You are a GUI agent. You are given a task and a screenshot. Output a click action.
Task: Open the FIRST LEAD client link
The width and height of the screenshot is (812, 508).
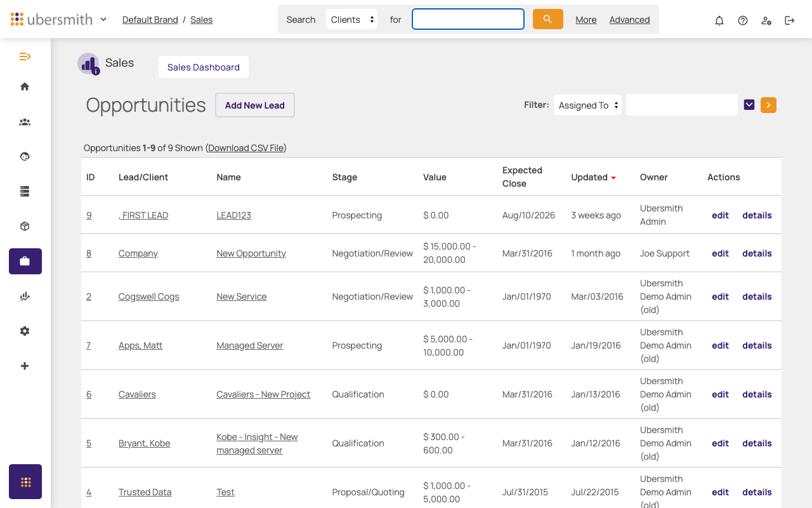(143, 215)
